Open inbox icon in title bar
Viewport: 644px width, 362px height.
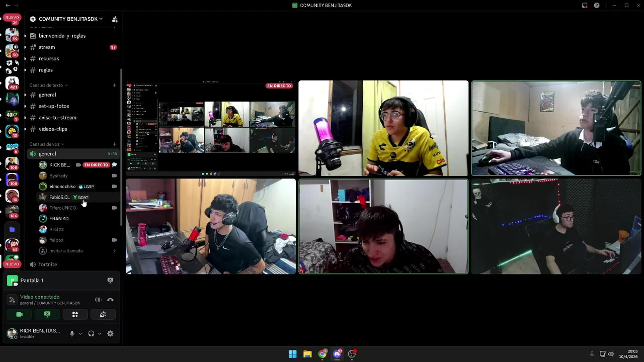pyautogui.click(x=585, y=6)
